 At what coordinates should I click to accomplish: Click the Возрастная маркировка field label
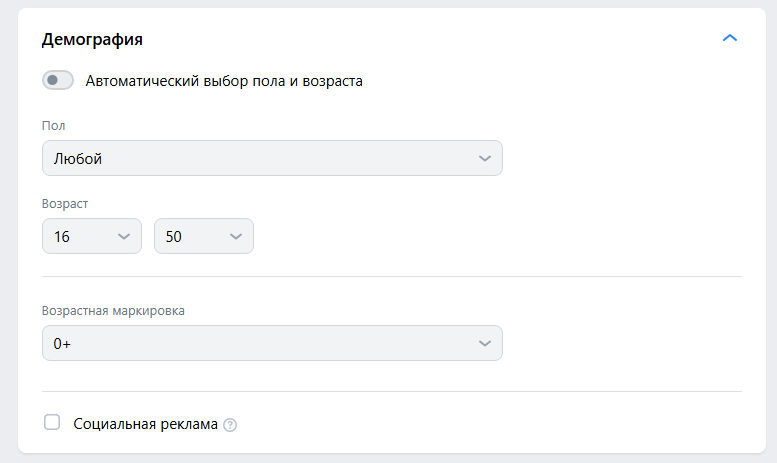click(x=113, y=310)
